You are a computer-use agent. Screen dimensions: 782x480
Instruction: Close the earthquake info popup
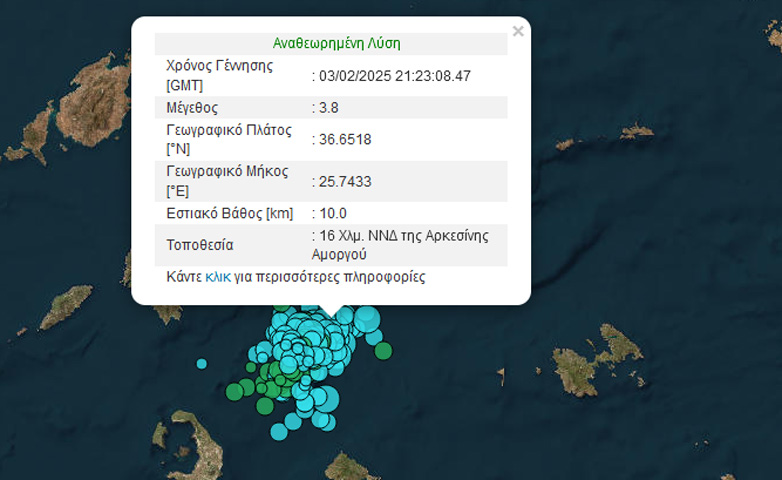click(518, 32)
